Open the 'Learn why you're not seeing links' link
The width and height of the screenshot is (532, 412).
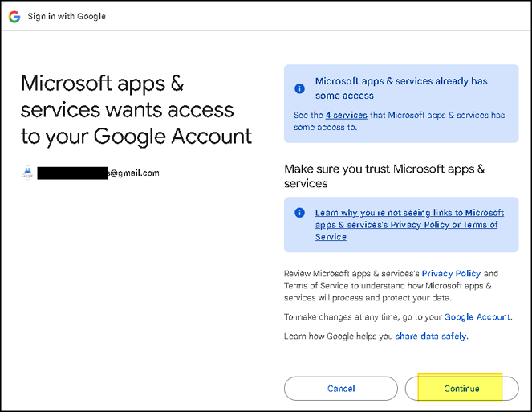point(409,225)
